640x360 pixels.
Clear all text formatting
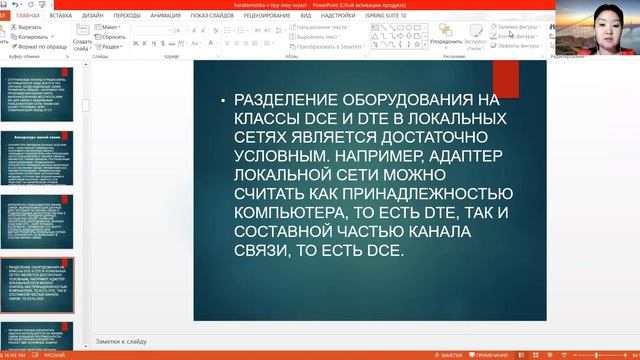tap(215, 31)
